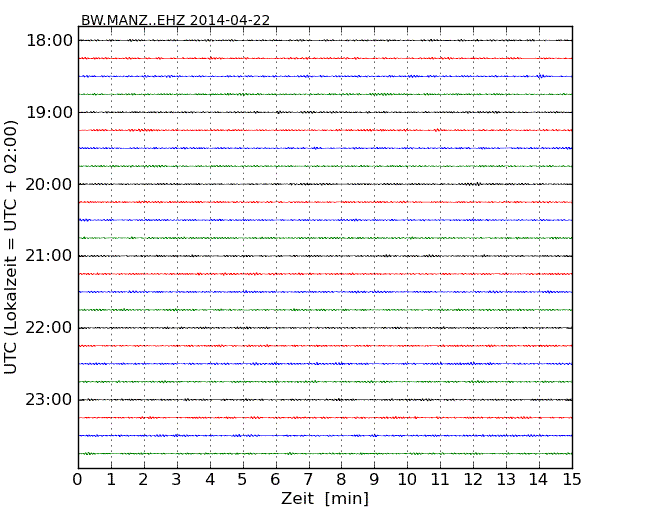Click the x-axis tick label 14
Viewport: 650px width, 520px height.
pyautogui.click(x=538, y=479)
